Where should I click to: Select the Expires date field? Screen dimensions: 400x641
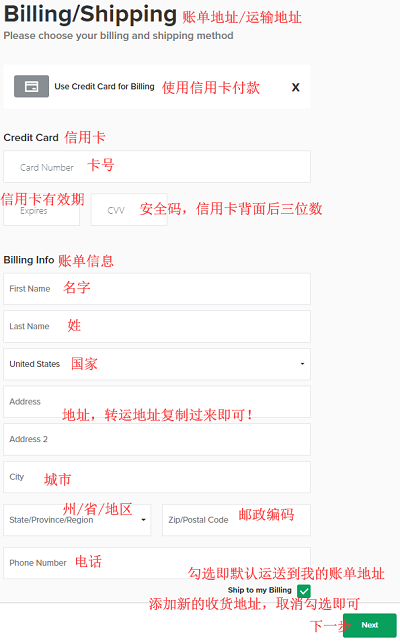pos(41,210)
